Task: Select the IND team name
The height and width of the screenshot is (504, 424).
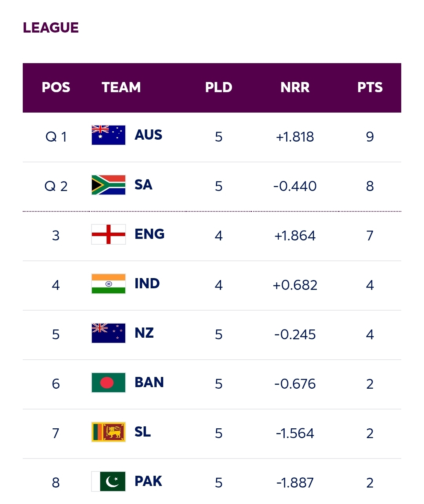Action: [x=147, y=283]
